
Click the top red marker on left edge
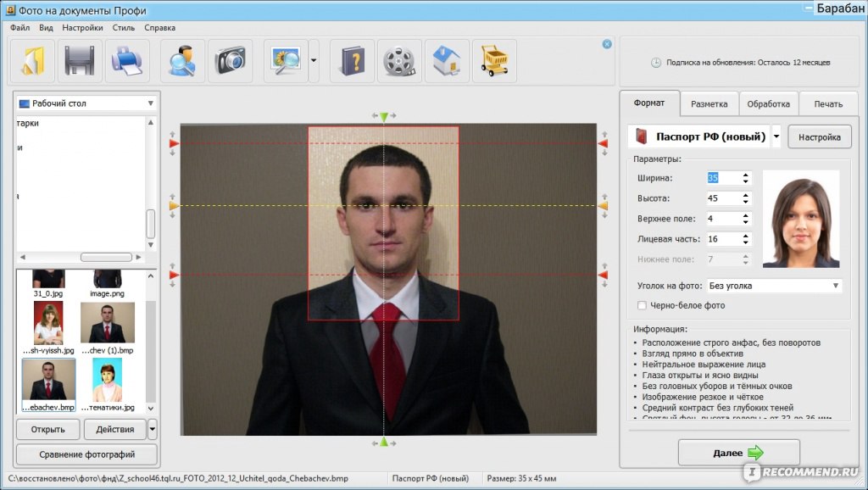pyautogui.click(x=174, y=143)
